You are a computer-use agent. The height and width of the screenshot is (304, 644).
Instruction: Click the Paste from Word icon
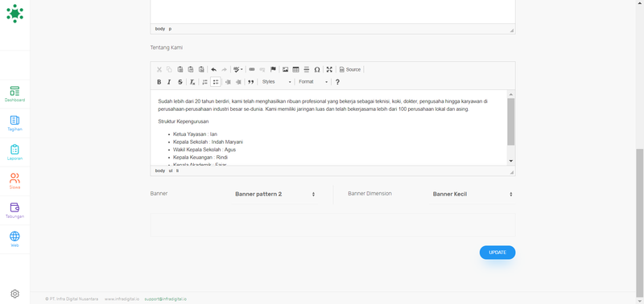pyautogui.click(x=201, y=70)
